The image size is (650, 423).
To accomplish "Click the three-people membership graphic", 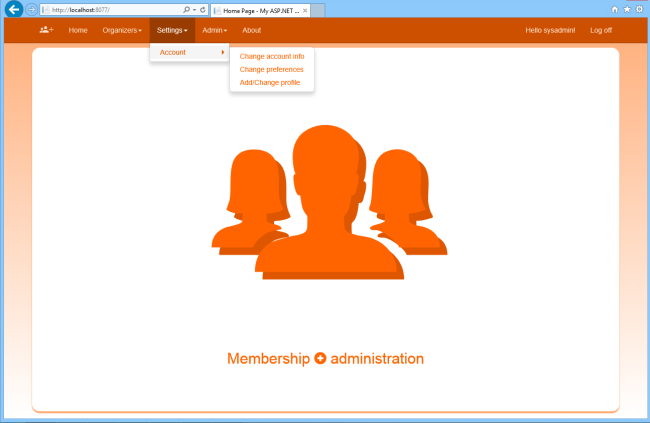I will [329, 202].
